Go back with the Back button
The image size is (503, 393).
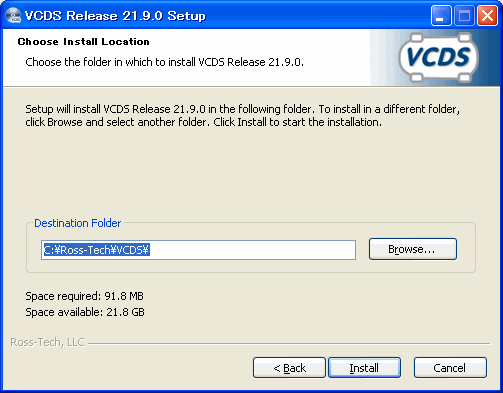(x=289, y=368)
